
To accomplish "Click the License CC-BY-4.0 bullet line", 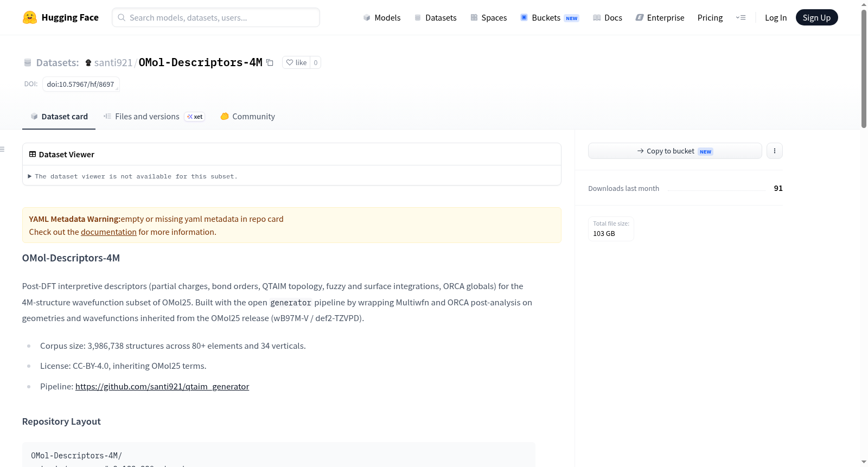I will click(123, 366).
